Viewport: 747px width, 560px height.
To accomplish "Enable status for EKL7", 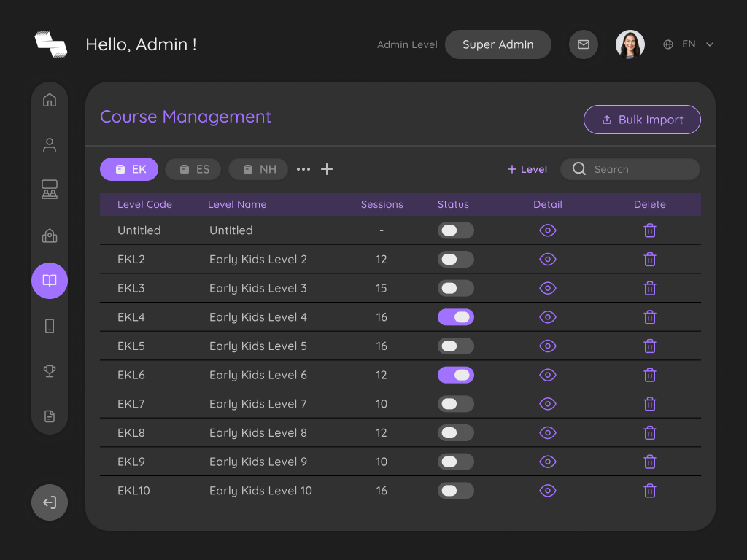I will coord(455,404).
